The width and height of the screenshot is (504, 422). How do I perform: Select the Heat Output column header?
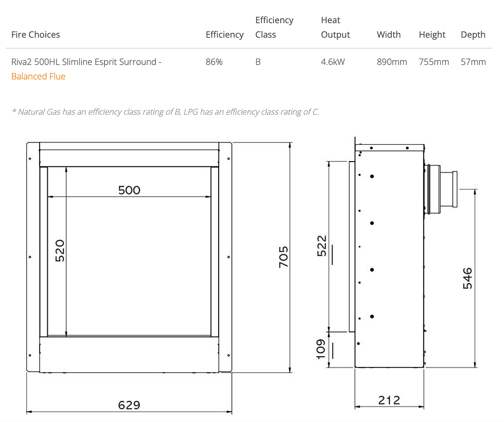(335, 27)
